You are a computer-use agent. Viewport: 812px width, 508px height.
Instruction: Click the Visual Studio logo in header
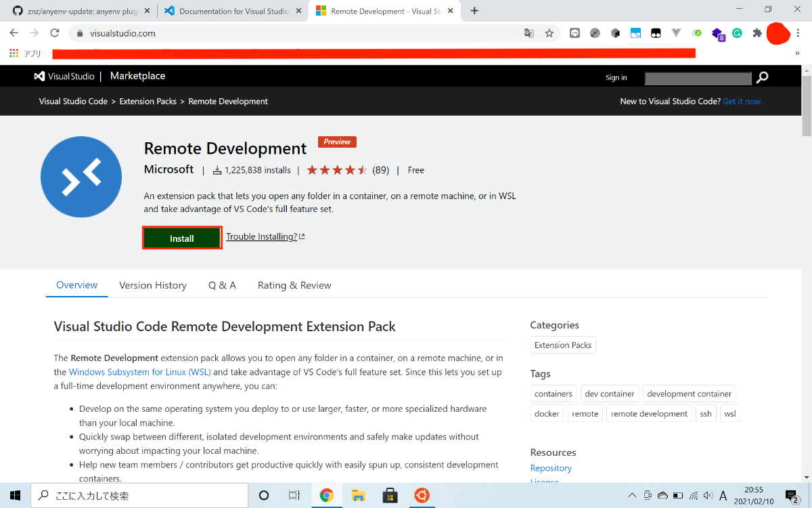[64, 77]
